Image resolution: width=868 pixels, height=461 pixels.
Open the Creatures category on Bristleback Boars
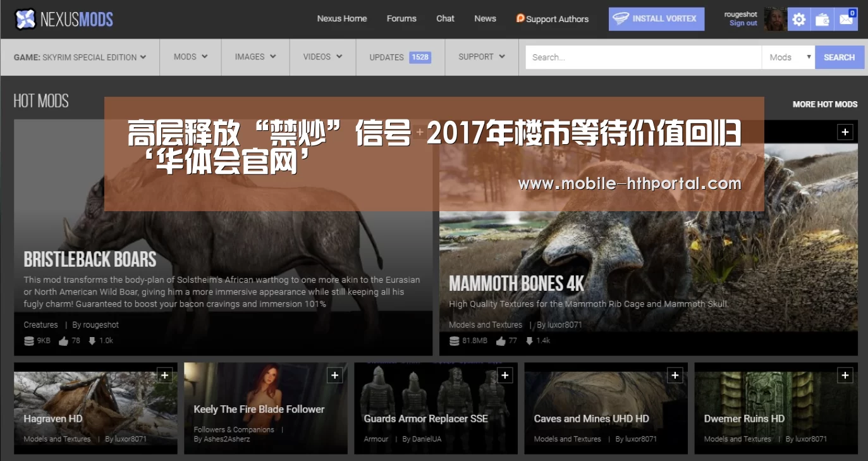pyautogui.click(x=40, y=325)
